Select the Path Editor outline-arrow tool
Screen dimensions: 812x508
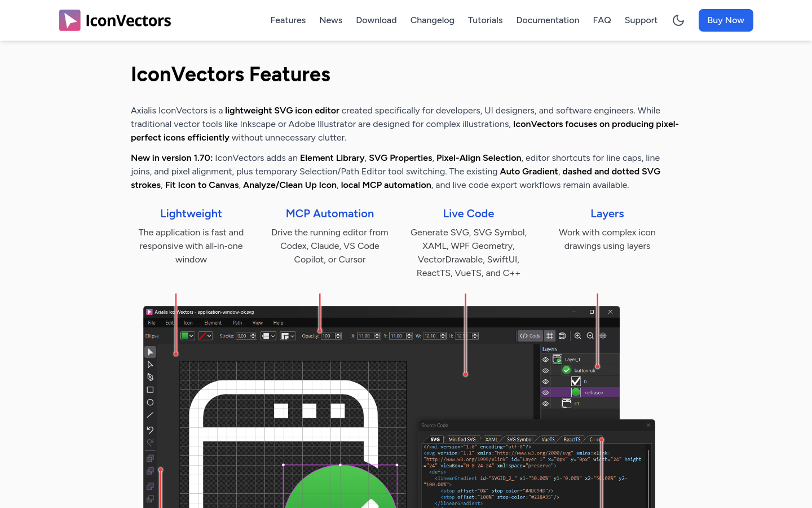(x=150, y=365)
